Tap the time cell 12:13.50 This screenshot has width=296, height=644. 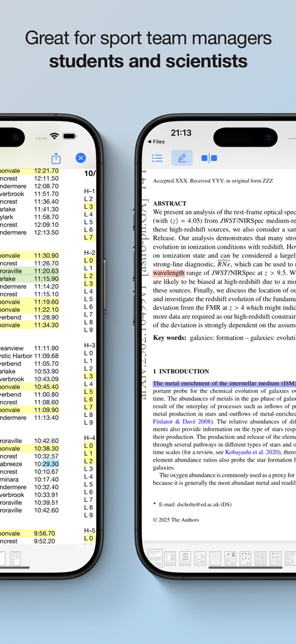pyautogui.click(x=47, y=233)
